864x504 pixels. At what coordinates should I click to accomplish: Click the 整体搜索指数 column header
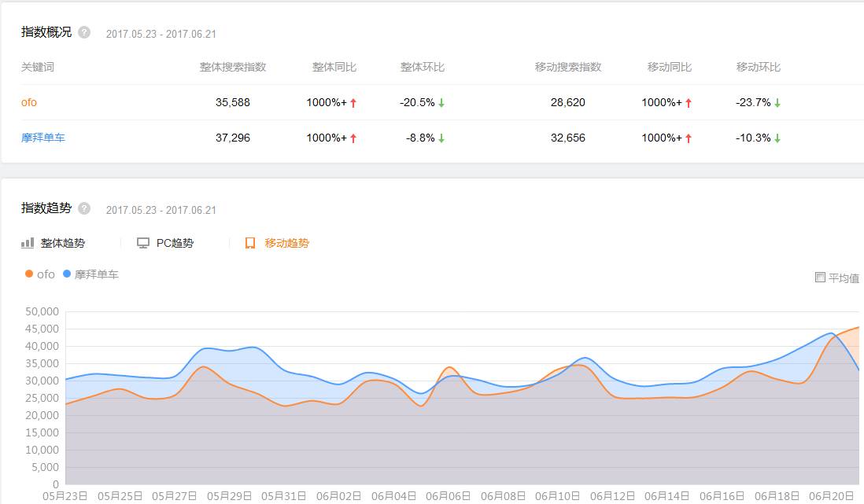233,67
